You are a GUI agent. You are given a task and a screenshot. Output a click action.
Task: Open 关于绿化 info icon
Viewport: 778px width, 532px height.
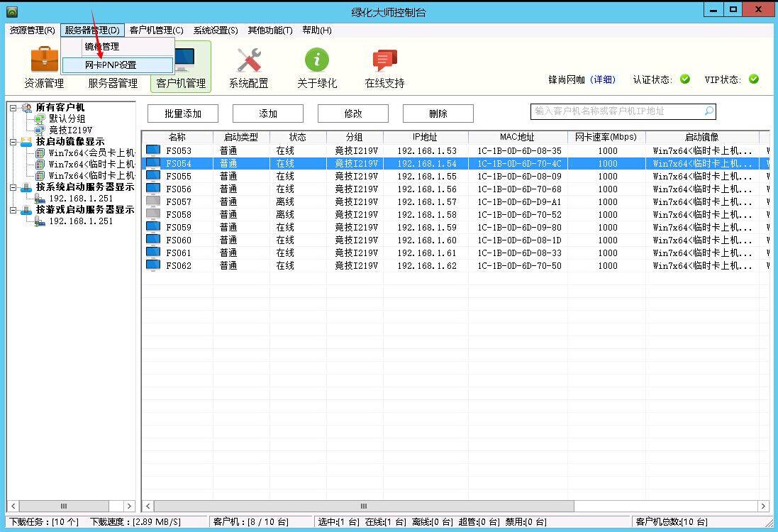[316, 60]
